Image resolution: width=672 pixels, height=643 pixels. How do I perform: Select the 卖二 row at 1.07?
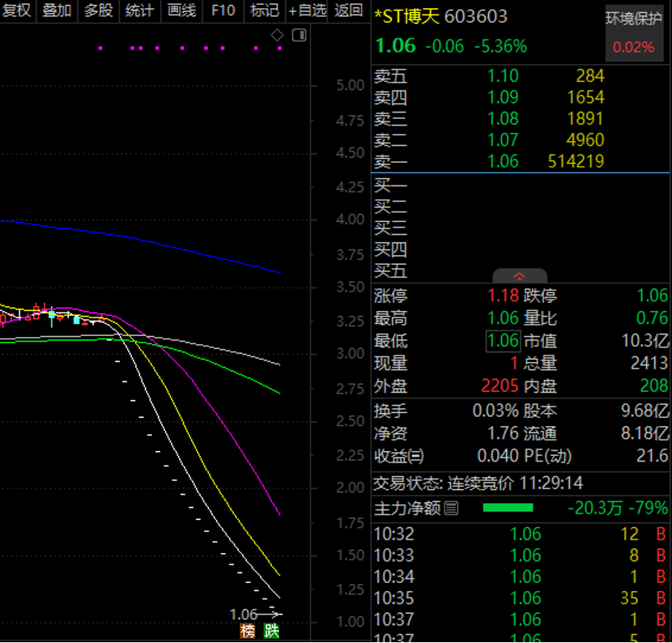[x=520, y=140]
